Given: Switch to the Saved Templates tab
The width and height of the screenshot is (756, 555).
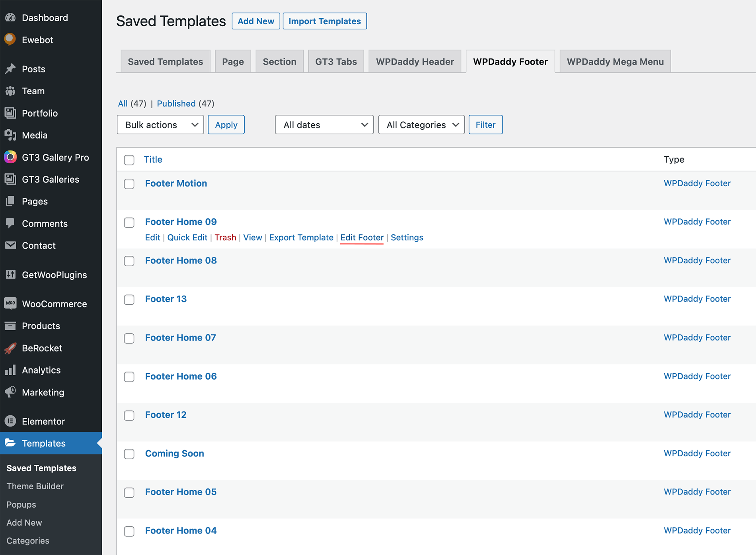Looking at the screenshot, I should tap(166, 61).
